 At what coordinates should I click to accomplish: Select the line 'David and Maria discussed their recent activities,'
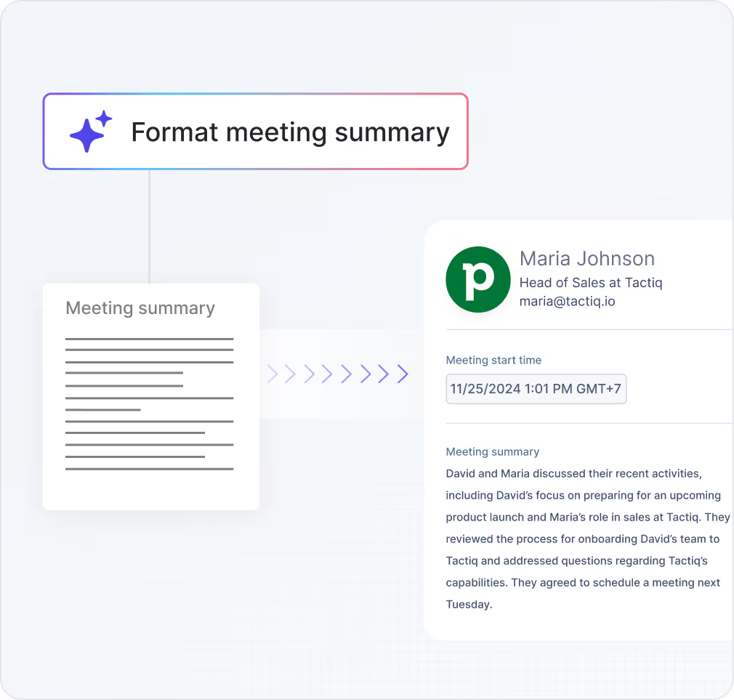click(x=574, y=473)
